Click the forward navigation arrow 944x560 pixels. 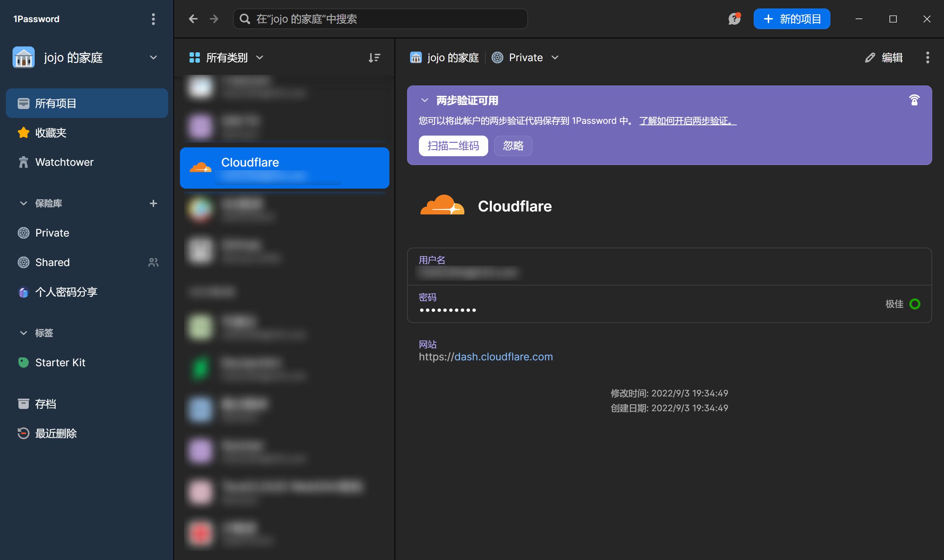click(214, 19)
